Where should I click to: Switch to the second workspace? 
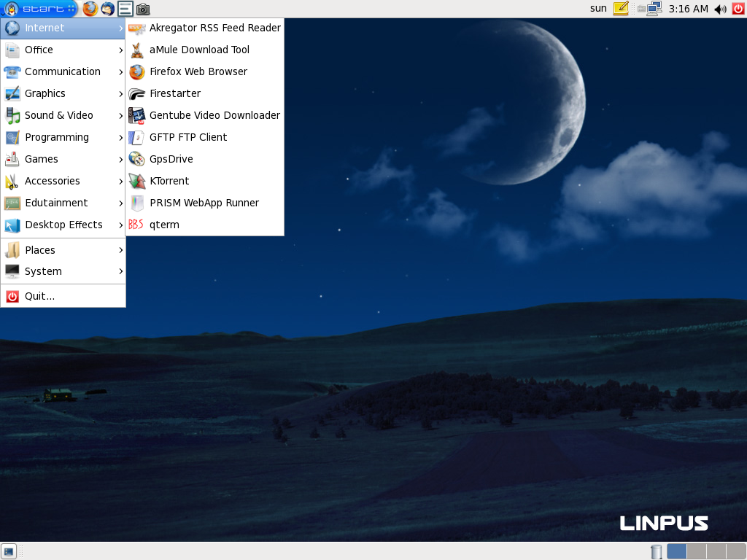click(696, 551)
